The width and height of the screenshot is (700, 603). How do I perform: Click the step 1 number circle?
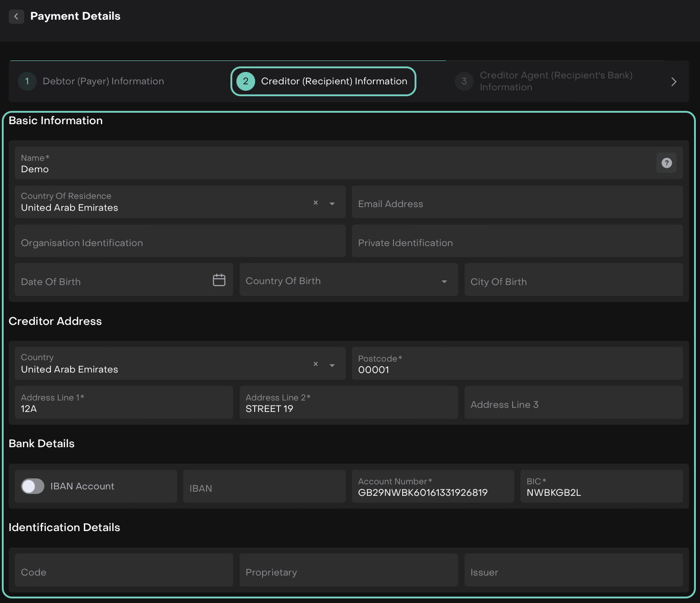point(27,82)
